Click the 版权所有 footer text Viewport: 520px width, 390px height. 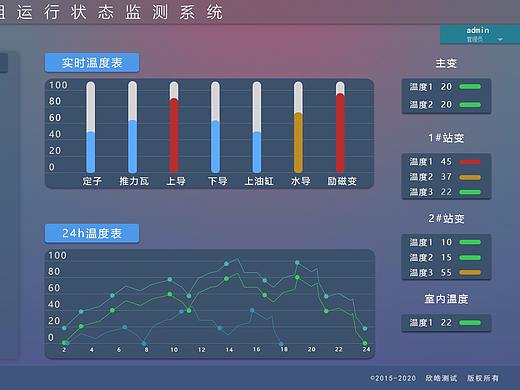point(483,378)
